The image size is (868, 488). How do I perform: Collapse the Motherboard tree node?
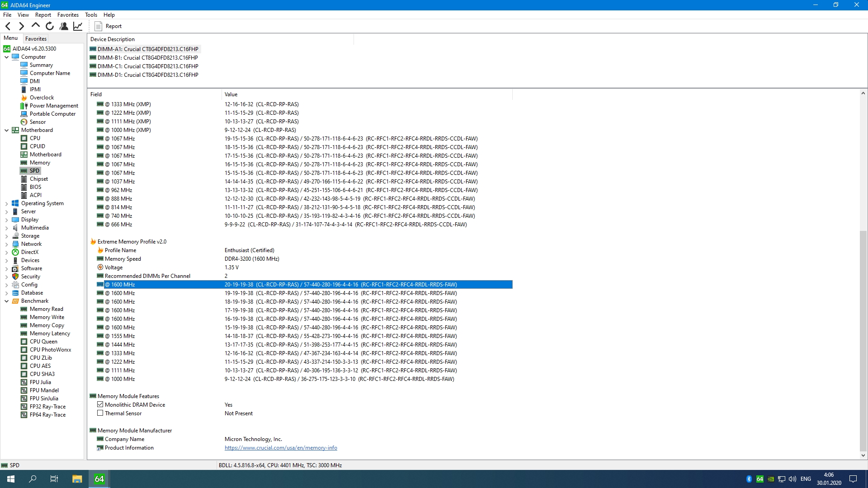click(x=6, y=130)
